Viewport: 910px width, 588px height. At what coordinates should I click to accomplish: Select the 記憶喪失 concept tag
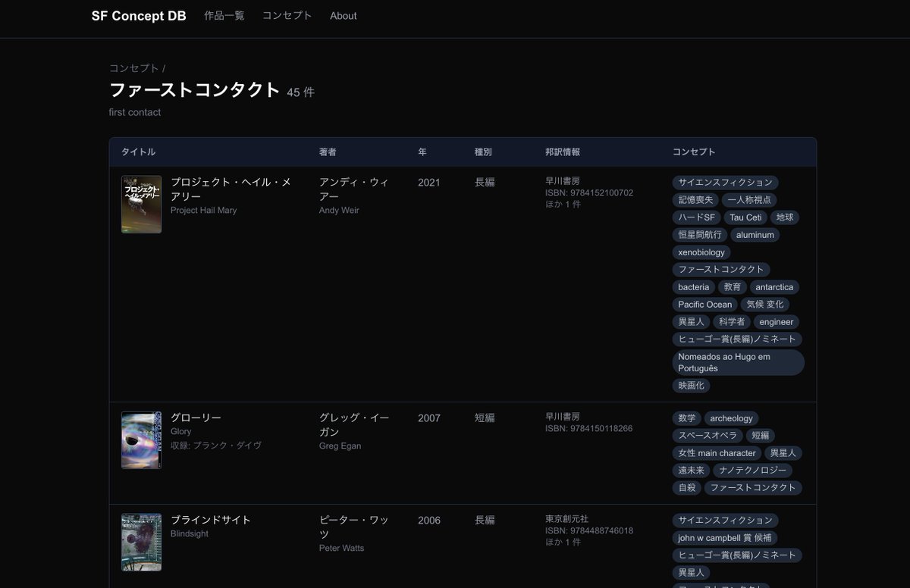click(x=695, y=200)
